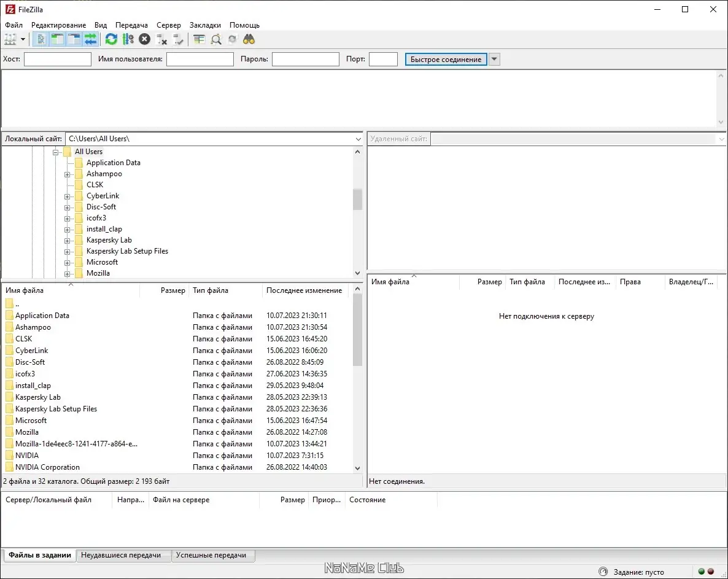The height and width of the screenshot is (579, 728).
Task: Open the Файл menu
Action: 14,25
